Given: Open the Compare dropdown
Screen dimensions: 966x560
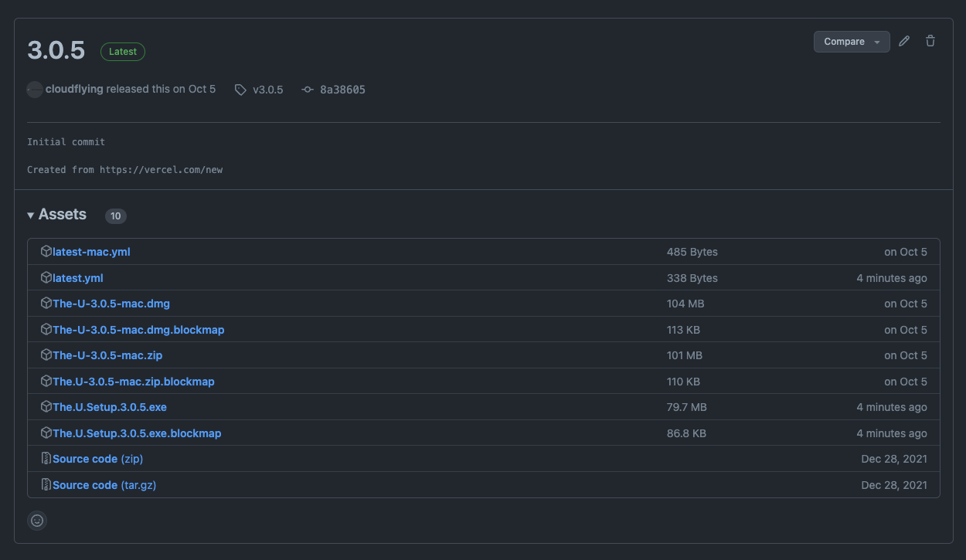Looking at the screenshot, I should click(851, 42).
